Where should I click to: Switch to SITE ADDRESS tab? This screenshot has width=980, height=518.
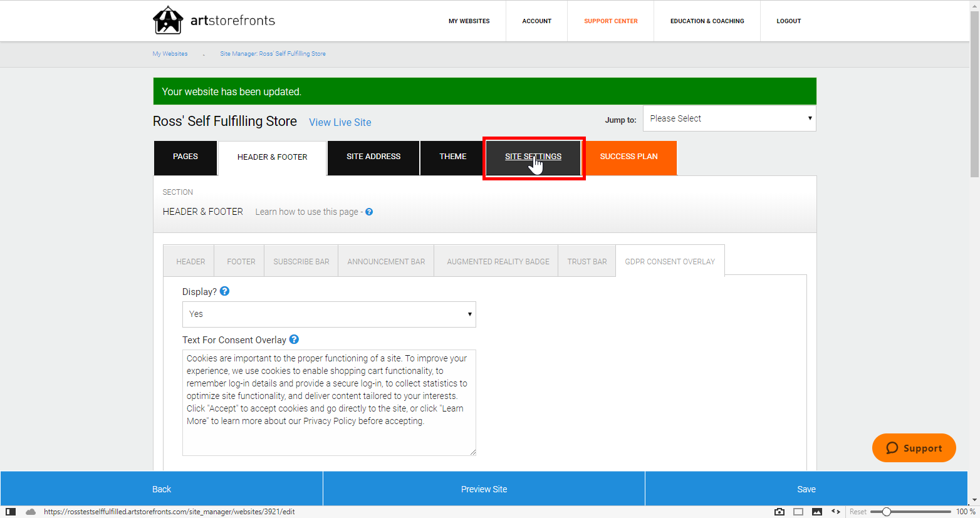tap(373, 157)
